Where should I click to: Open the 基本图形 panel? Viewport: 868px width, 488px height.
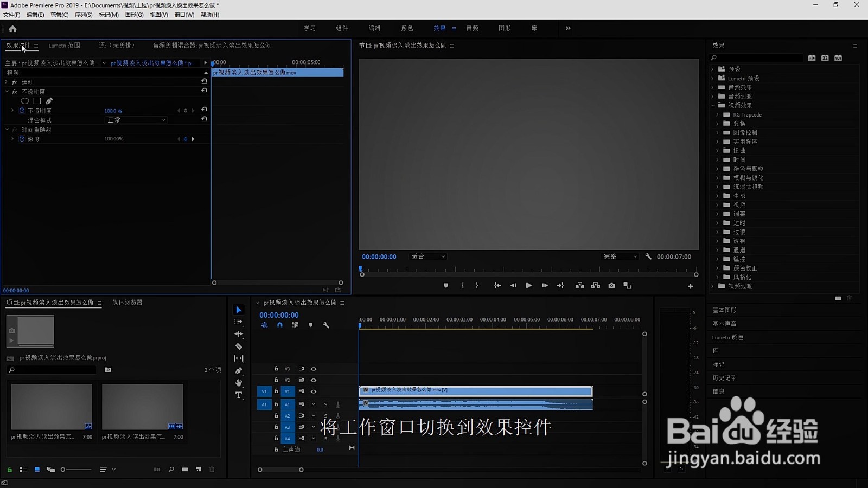click(x=725, y=310)
